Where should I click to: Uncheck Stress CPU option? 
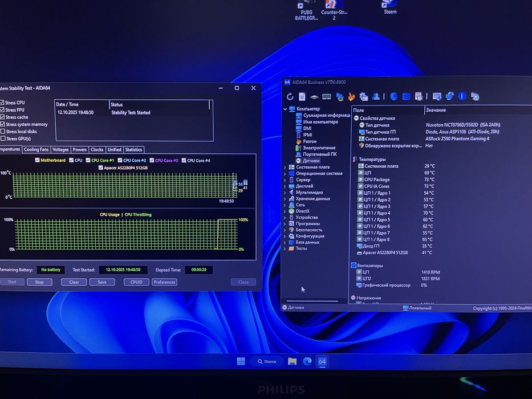click(2, 103)
